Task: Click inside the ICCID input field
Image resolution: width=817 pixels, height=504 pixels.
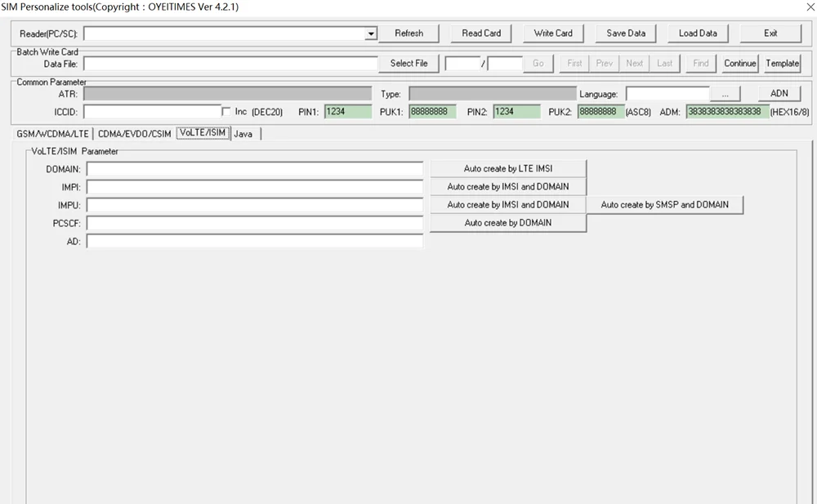Action: click(151, 111)
